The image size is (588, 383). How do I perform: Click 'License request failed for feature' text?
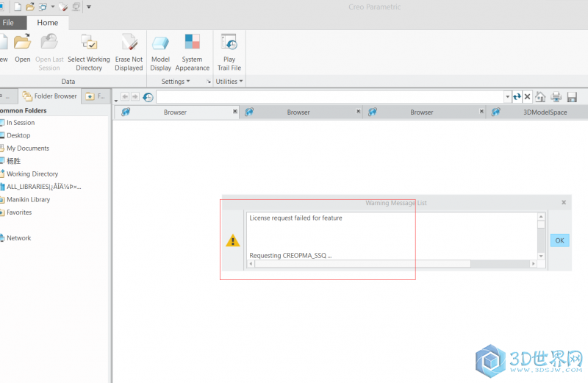point(296,218)
